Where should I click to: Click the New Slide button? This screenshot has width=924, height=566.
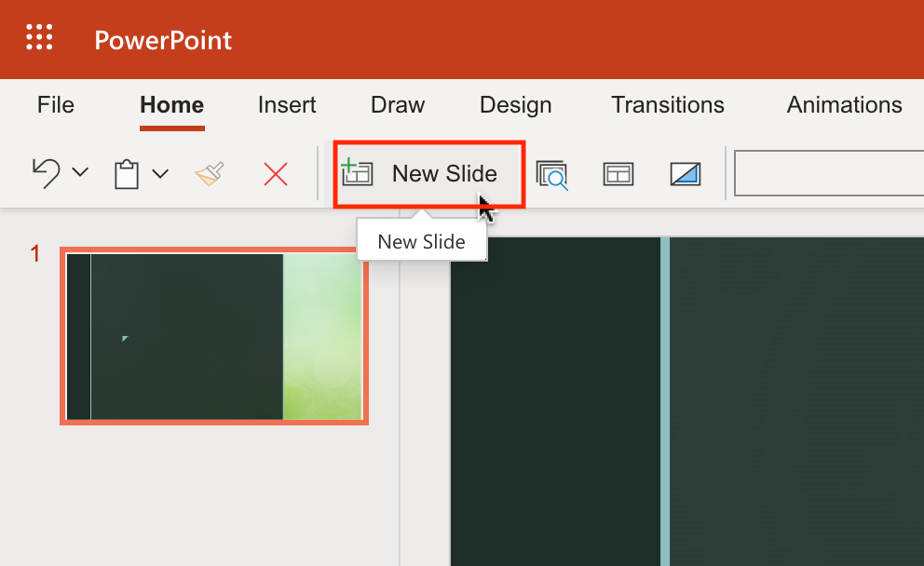[x=429, y=174]
